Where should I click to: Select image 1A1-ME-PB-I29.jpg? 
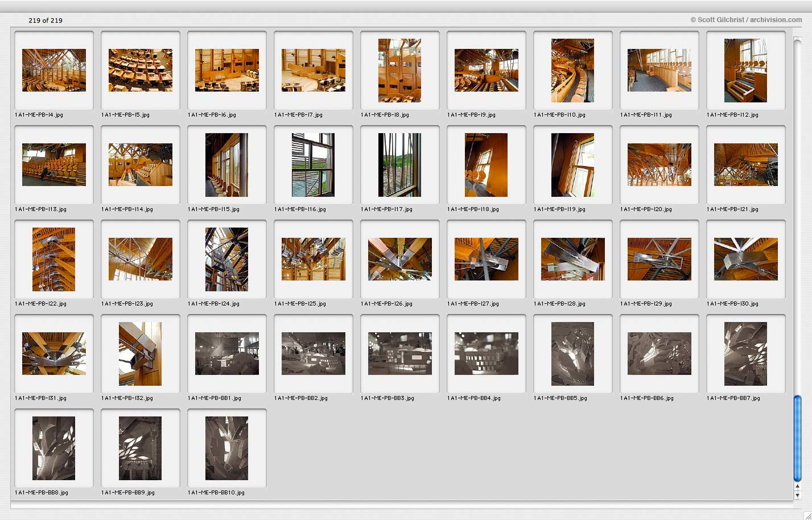660,259
